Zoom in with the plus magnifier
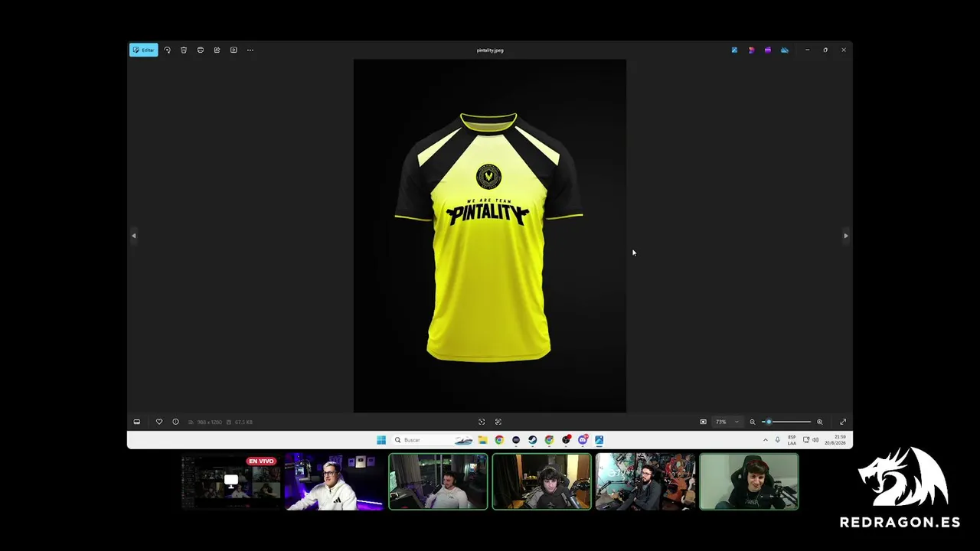 pyautogui.click(x=819, y=422)
